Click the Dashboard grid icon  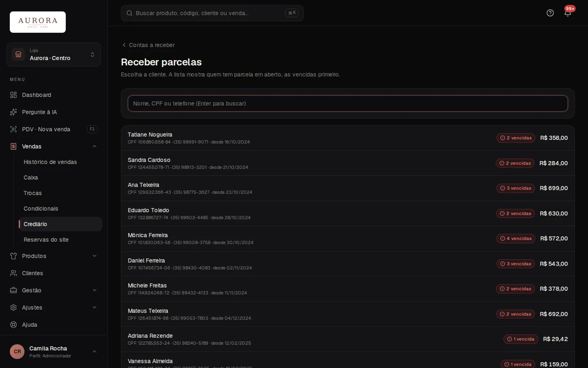coord(13,95)
